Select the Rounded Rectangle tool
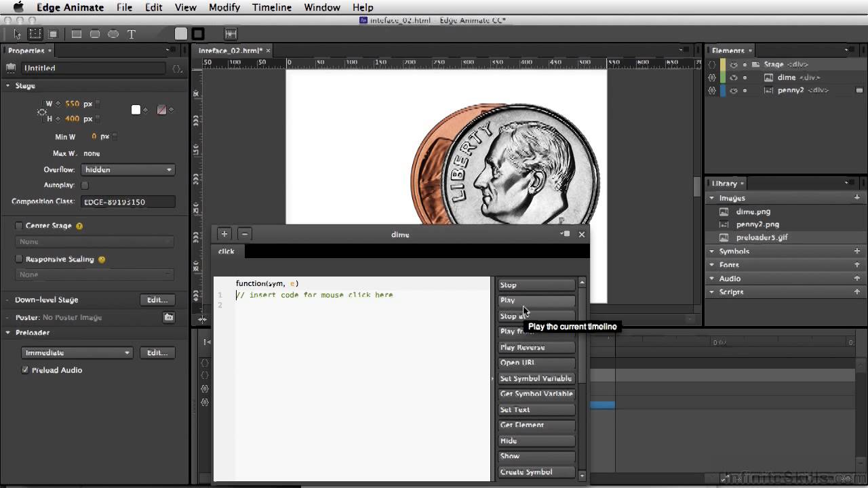868x488 pixels. (95, 34)
